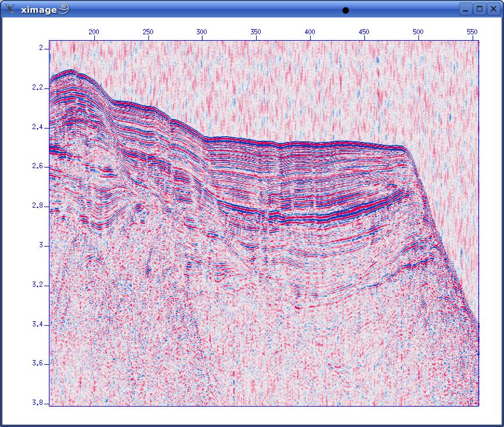The image size is (504, 427).
Task: Pick the 450 tick label on top axis
Action: click(x=364, y=31)
